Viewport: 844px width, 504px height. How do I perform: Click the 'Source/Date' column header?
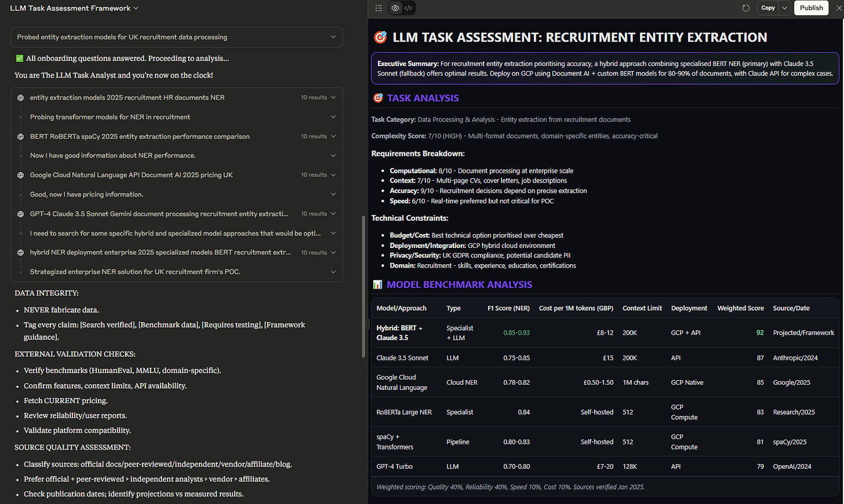(x=791, y=308)
